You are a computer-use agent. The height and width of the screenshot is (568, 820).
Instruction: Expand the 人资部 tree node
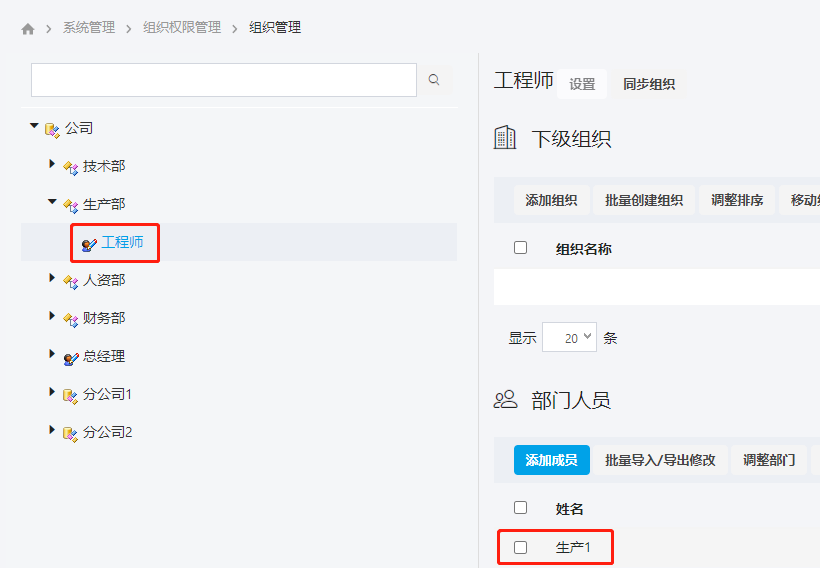point(52,279)
